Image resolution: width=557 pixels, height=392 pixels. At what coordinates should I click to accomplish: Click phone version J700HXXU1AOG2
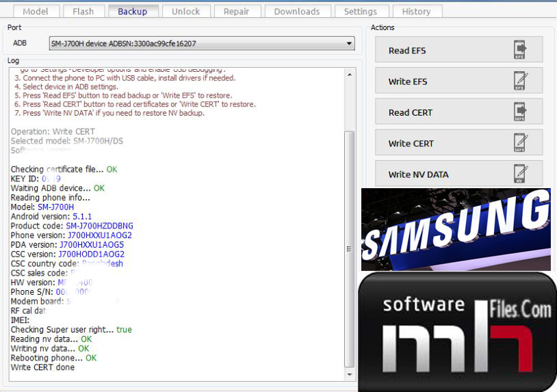pos(100,235)
